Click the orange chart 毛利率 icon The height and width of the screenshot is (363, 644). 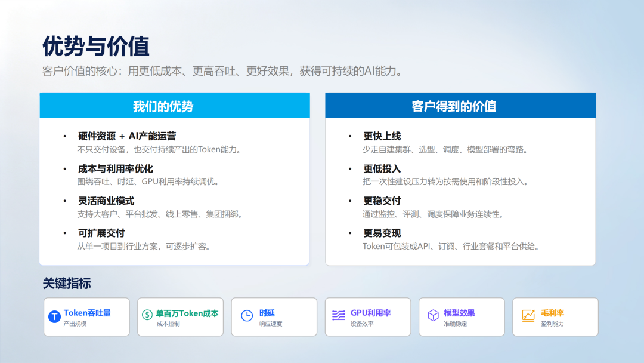[x=528, y=315]
